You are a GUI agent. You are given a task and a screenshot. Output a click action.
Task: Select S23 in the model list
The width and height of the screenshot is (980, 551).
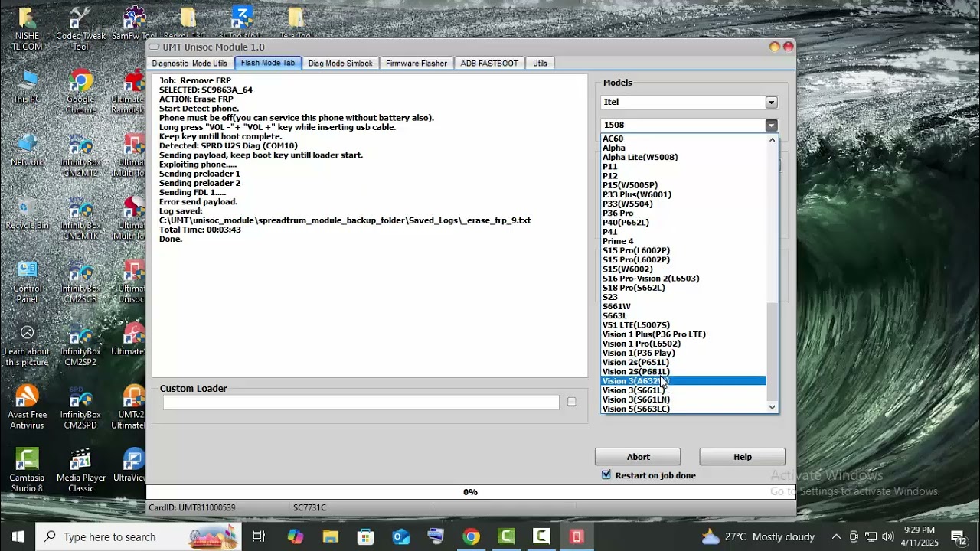(x=610, y=297)
